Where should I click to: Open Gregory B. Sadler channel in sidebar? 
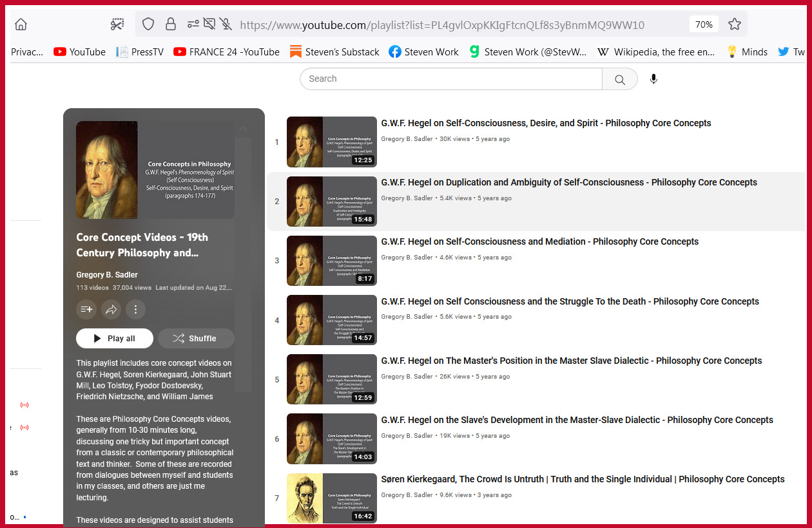click(107, 275)
